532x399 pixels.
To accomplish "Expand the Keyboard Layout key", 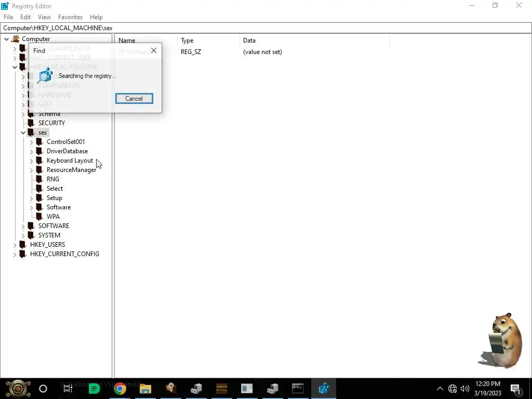I will point(32,161).
